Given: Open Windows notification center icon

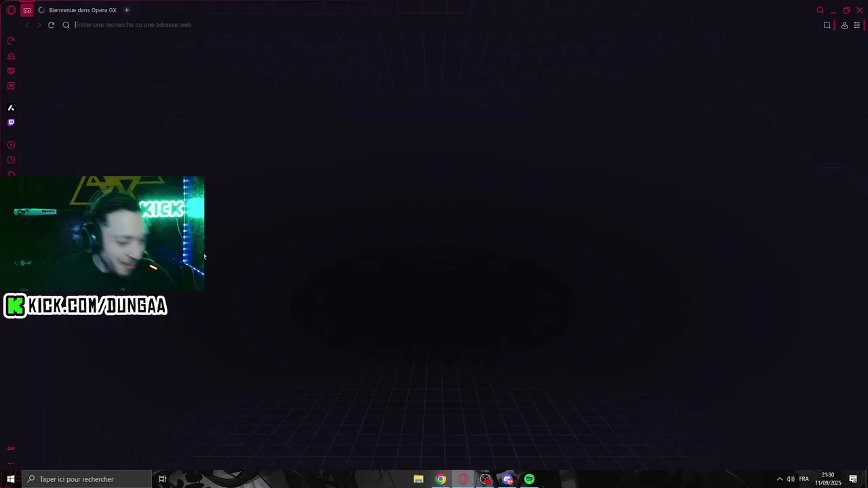Looking at the screenshot, I should coord(853,479).
